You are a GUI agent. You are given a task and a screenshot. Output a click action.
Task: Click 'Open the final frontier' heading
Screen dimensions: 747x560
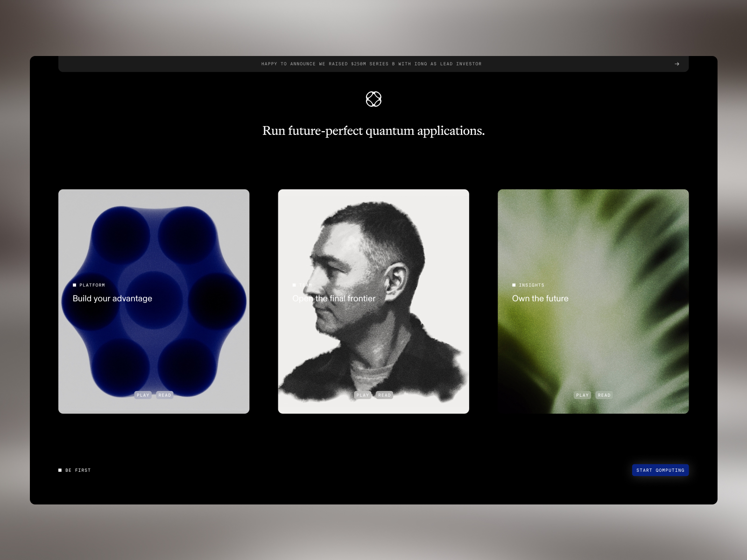pyautogui.click(x=334, y=299)
